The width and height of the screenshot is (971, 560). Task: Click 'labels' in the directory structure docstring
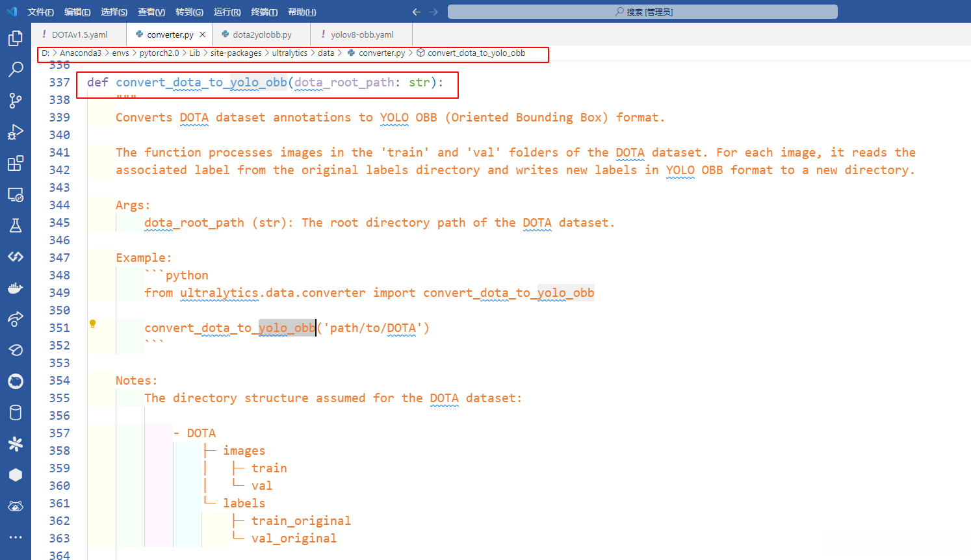tap(244, 503)
